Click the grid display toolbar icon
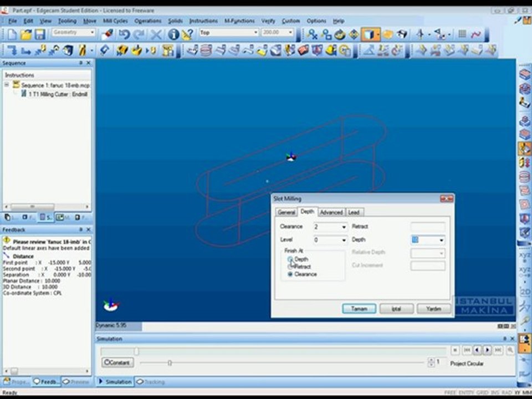The image size is (532, 399). (x=462, y=34)
